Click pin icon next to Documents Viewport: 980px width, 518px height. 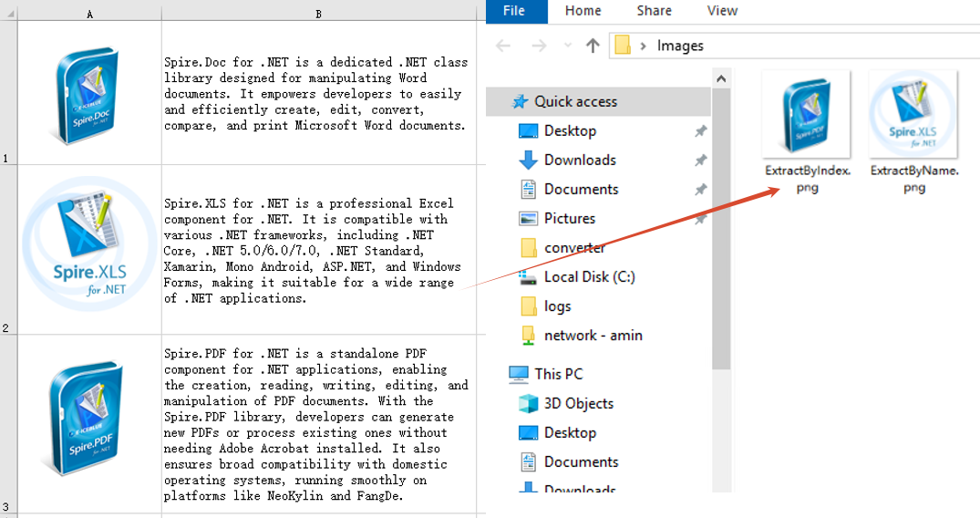pos(701,189)
